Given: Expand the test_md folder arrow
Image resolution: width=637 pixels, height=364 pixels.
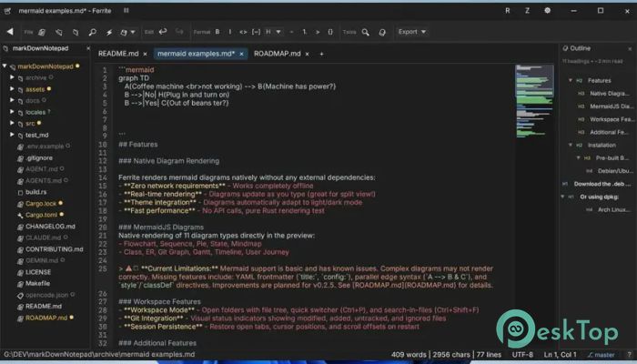Looking at the screenshot, I should coord(12,134).
